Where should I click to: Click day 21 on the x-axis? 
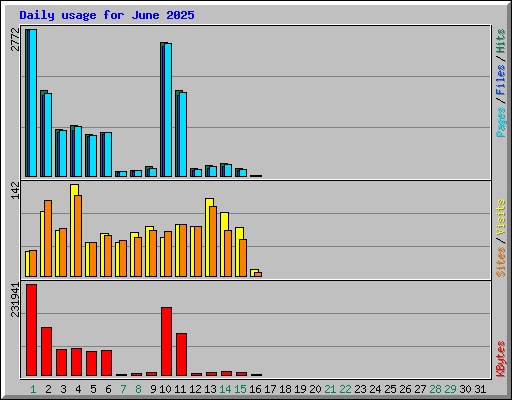click(x=330, y=389)
